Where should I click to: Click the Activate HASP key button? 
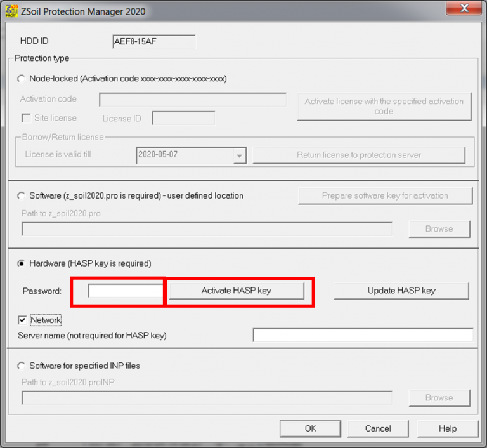click(x=237, y=291)
